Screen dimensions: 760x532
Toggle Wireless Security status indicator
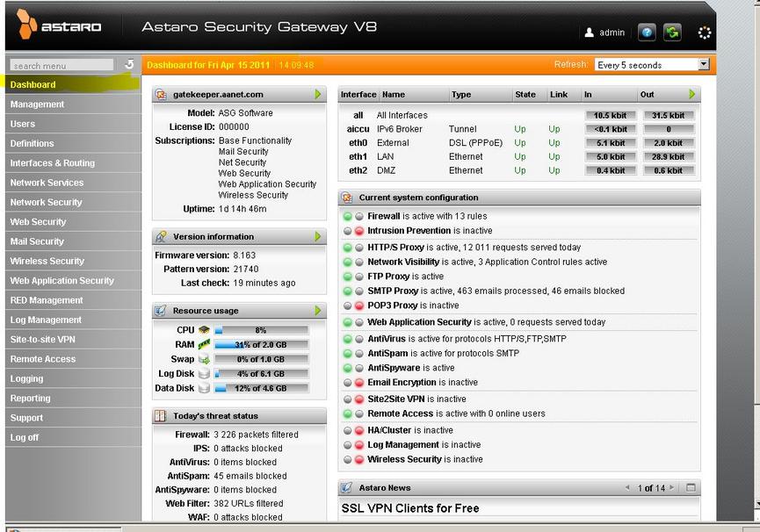pyautogui.click(x=358, y=459)
